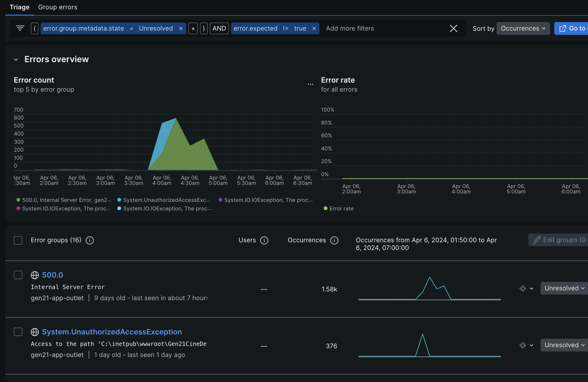The width and height of the screenshot is (588, 382).
Task: Switch to the Group errors tab
Action: (58, 7)
